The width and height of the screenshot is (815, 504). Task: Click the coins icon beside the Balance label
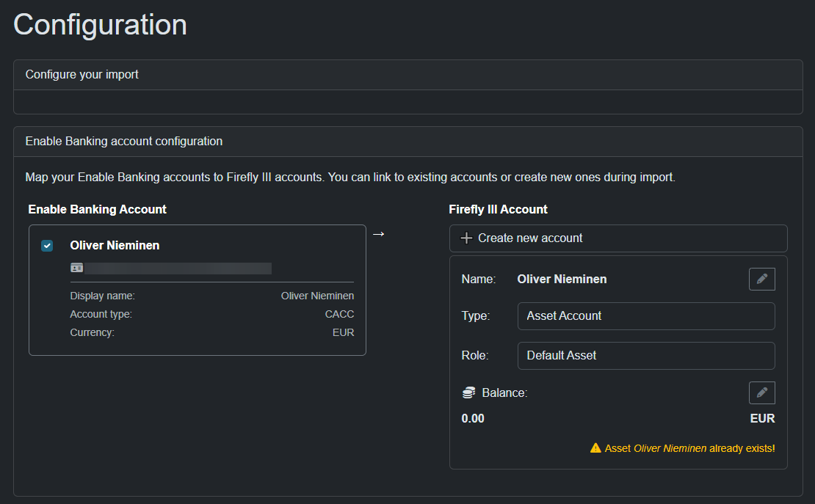[468, 392]
